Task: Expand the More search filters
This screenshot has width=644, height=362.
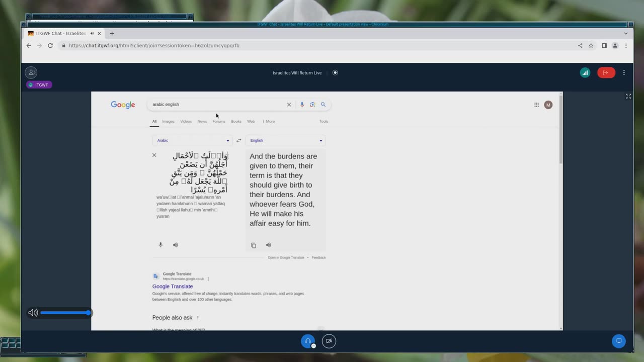Action: pos(269,121)
